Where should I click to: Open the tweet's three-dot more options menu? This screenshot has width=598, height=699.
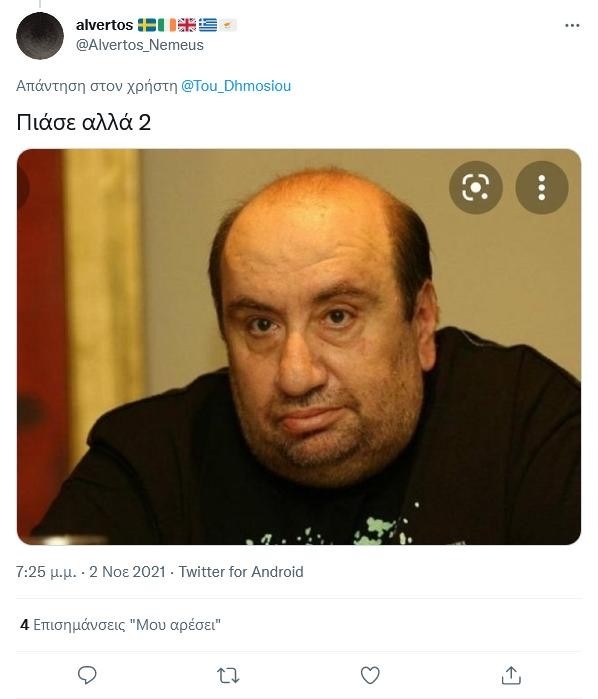tap(572, 25)
